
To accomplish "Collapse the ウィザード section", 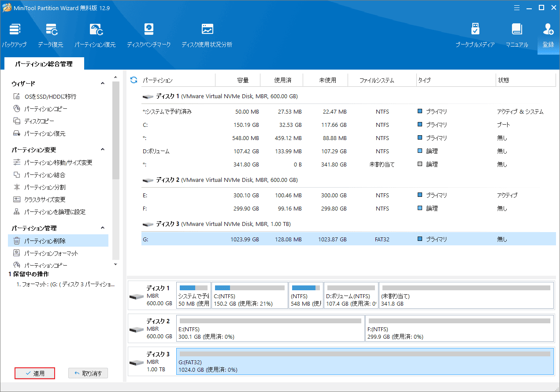I will click(x=103, y=83).
